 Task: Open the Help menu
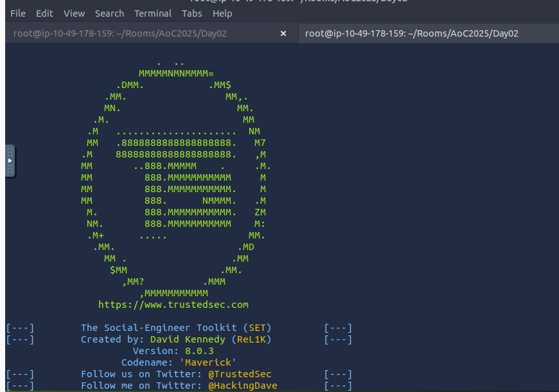pos(222,13)
